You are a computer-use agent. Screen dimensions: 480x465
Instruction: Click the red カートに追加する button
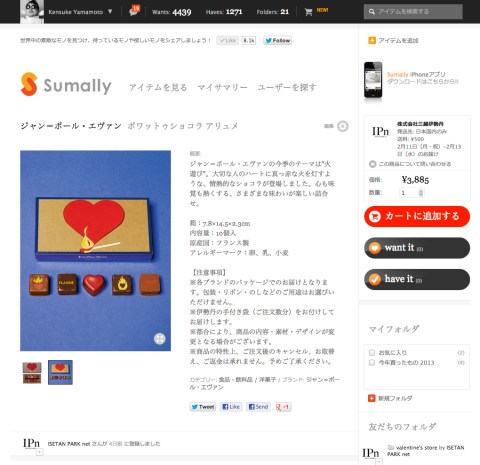pos(417,216)
